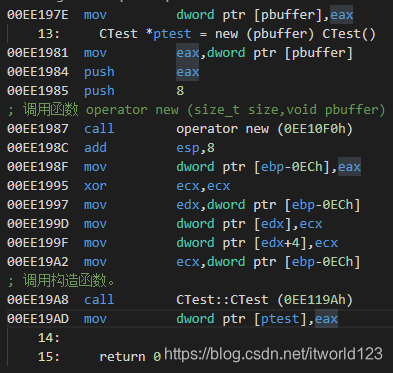Click the 'xor' mnemonic

pos(95,186)
